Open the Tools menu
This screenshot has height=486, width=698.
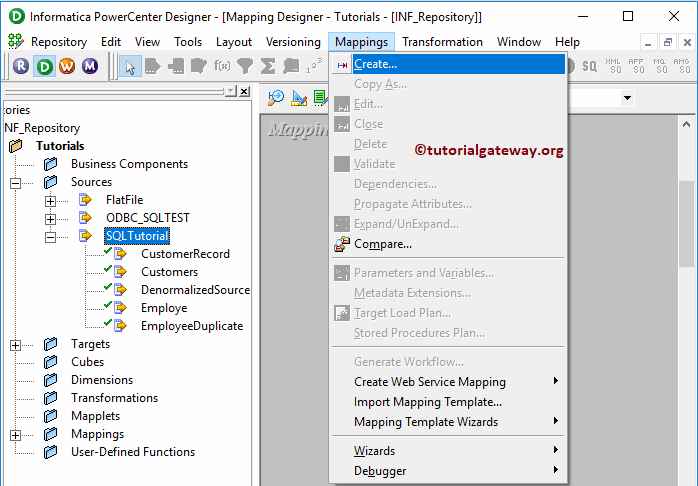188,42
